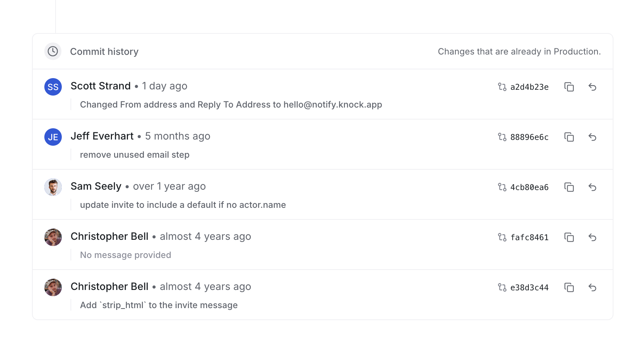Copy the commit hash 88896e6c
This screenshot has width=644, height=351.
[x=569, y=137]
